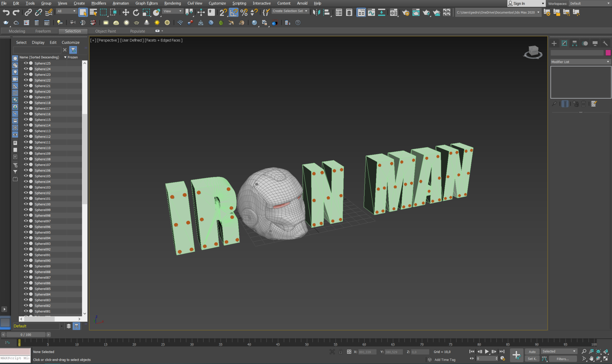This screenshot has width=612, height=364.
Task: Click the viewport Facets + Edged Faces label
Action: click(164, 40)
